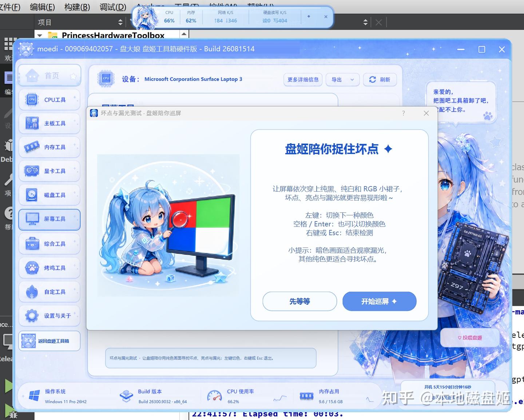Click the 更多详细信息 button
Image resolution: width=524 pixels, height=420 pixels.
[x=303, y=80]
